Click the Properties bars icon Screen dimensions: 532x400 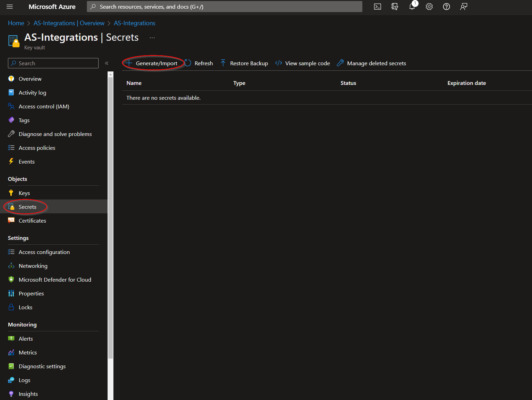[11, 293]
